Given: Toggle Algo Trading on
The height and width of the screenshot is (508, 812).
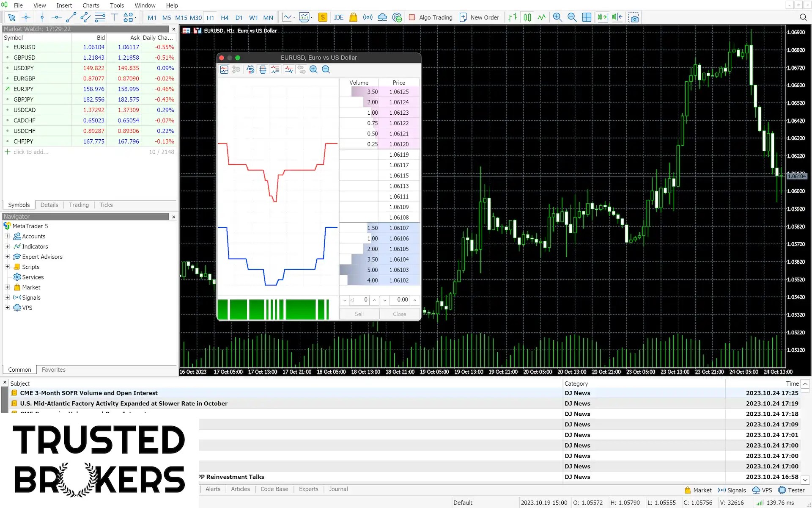Looking at the screenshot, I should 431,17.
